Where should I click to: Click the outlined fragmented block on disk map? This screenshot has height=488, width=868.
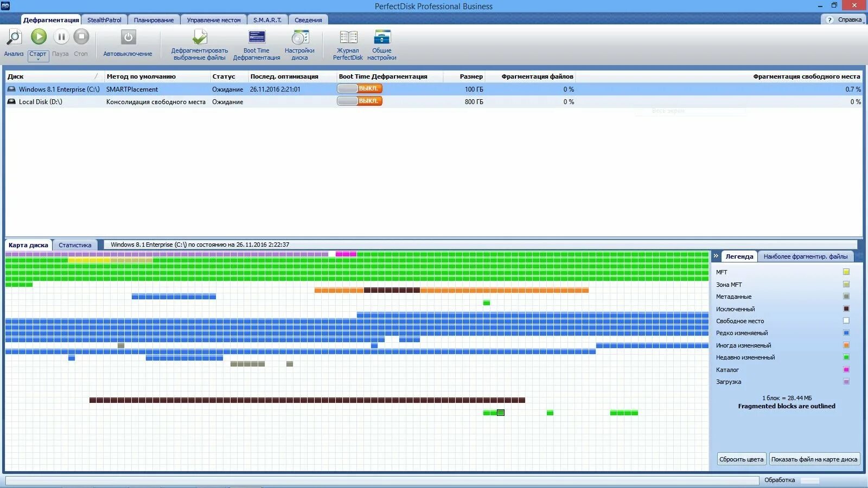tap(501, 413)
